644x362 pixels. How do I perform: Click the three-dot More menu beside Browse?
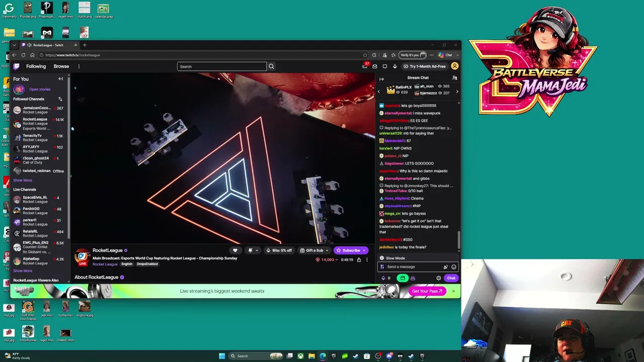[79, 66]
